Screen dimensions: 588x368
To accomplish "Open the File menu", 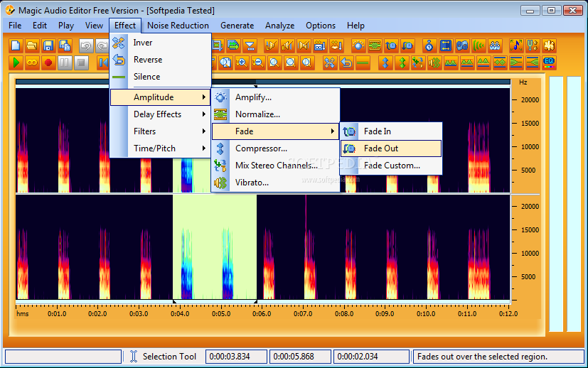I will [x=15, y=26].
